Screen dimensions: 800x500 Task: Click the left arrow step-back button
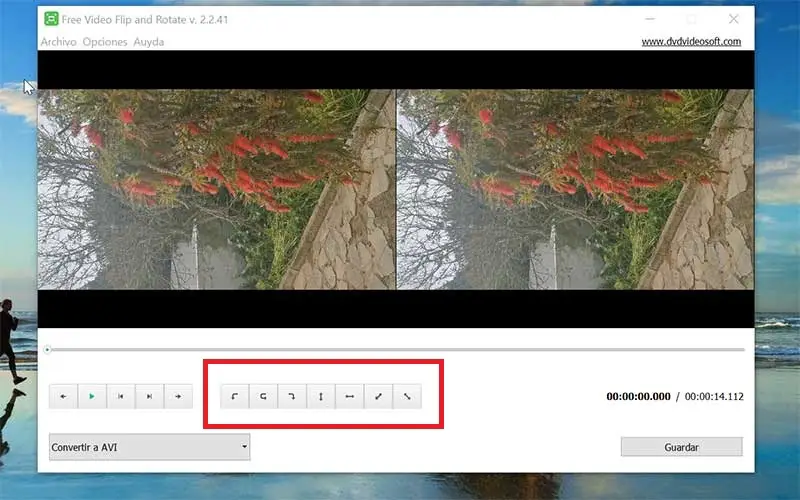pyautogui.click(x=63, y=396)
